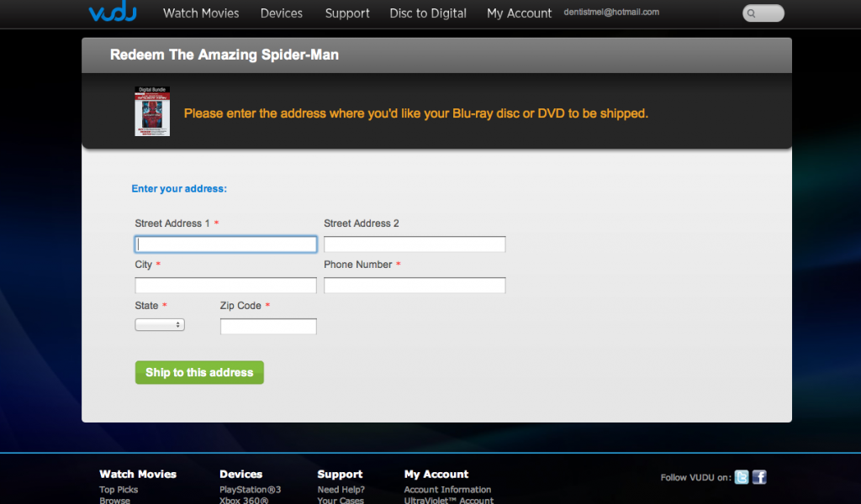Click the Redeem The Amazing Spider-Man heading
Viewport: 861px width, 504px height.
pyautogui.click(x=224, y=55)
